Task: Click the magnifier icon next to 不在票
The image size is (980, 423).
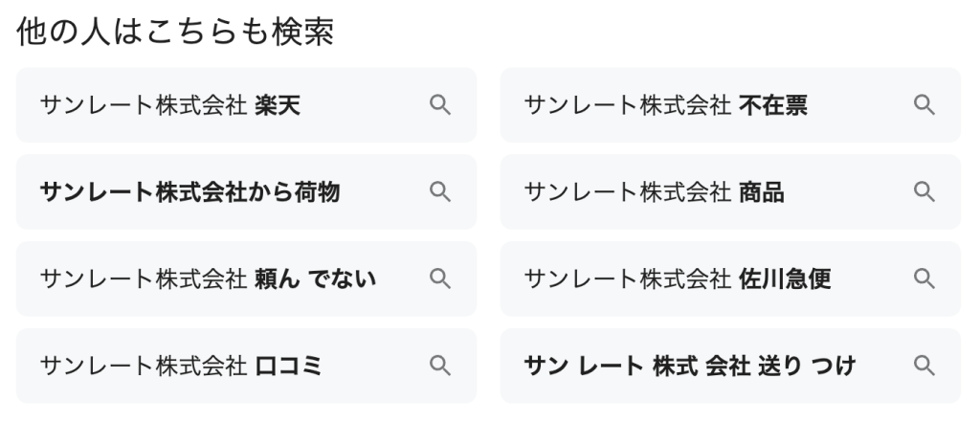Action: tap(924, 105)
